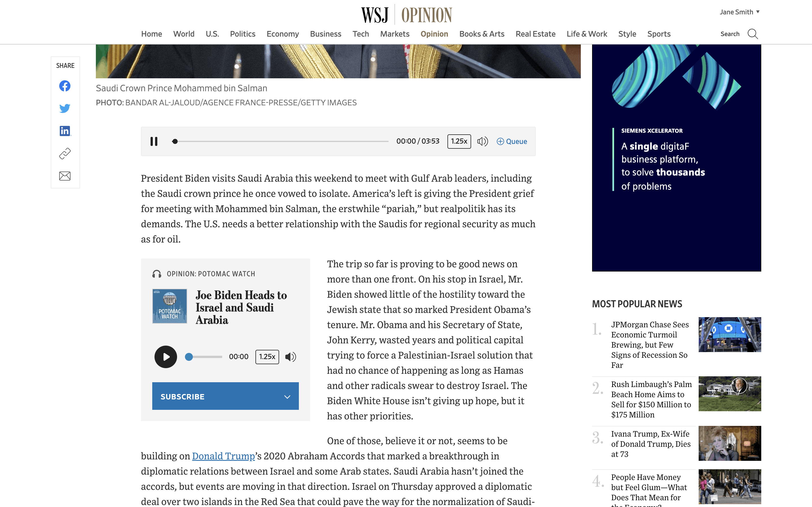Go to Books & Arts section

coord(482,34)
